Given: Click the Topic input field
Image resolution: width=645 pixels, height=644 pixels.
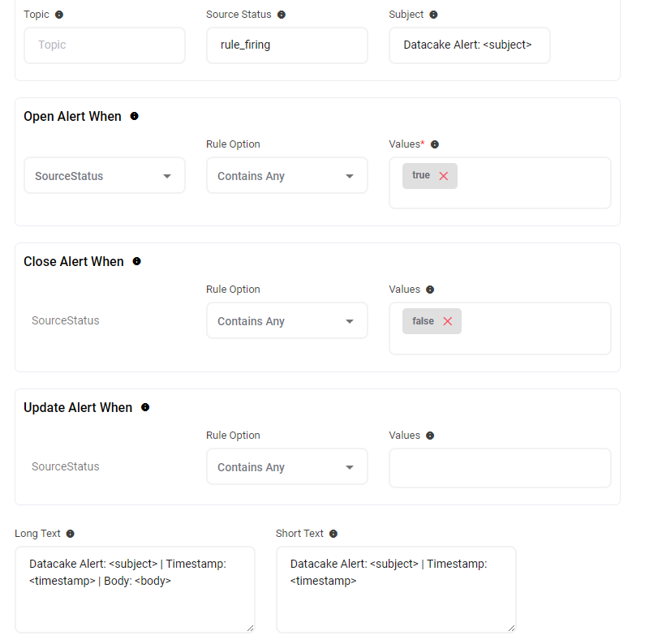Looking at the screenshot, I should click(x=105, y=45).
